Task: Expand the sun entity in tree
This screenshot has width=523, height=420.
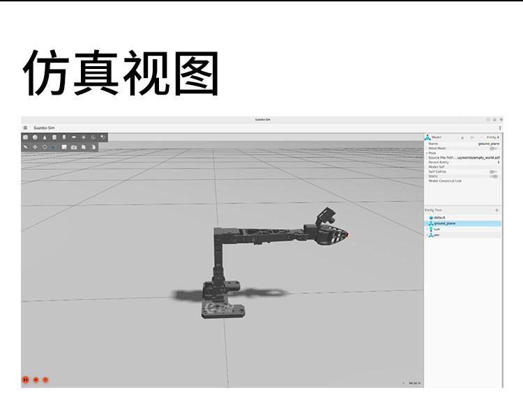Action: 427,229
